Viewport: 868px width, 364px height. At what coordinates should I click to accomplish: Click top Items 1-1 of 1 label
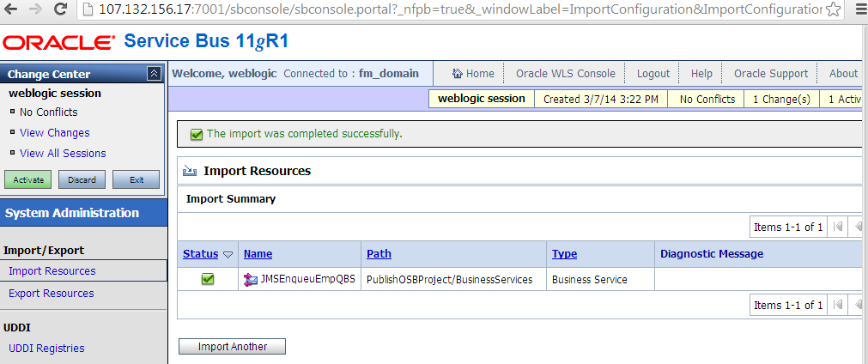(788, 227)
